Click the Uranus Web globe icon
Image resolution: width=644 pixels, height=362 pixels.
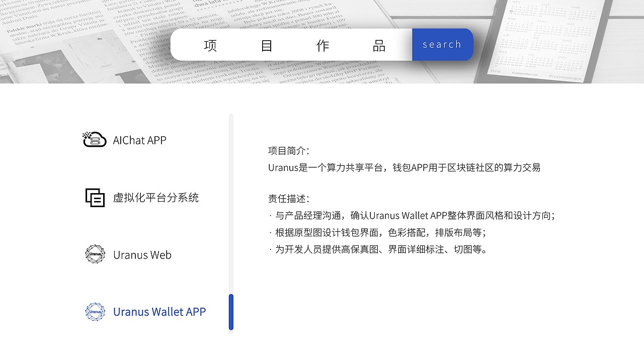95,254
